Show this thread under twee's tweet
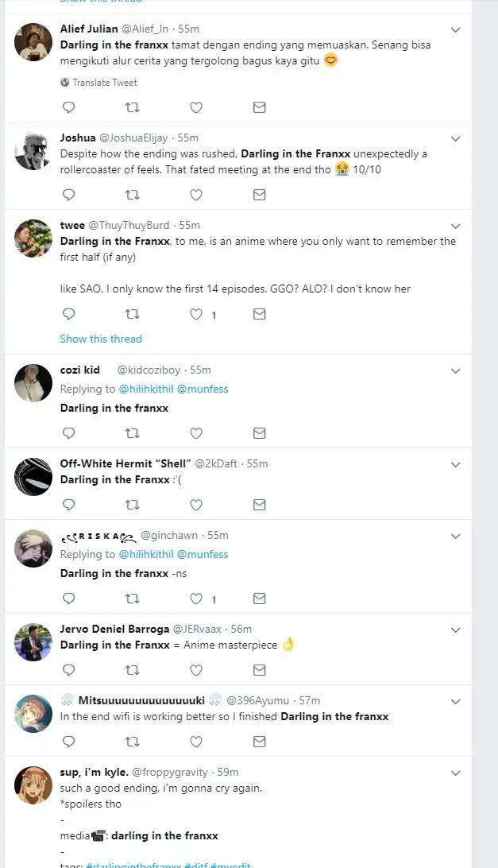 [x=101, y=339]
